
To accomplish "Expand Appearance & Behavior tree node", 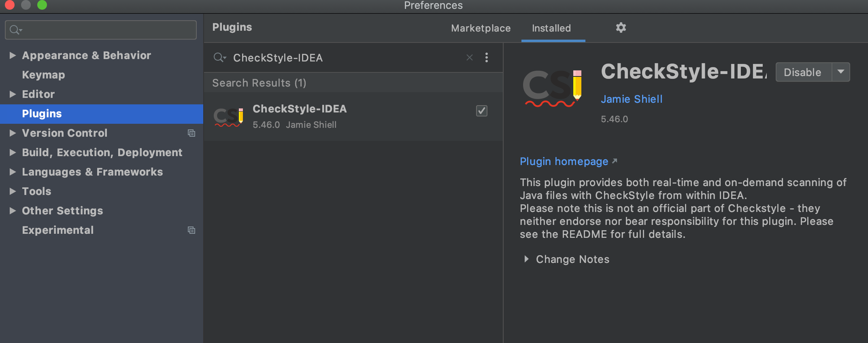I will (13, 55).
